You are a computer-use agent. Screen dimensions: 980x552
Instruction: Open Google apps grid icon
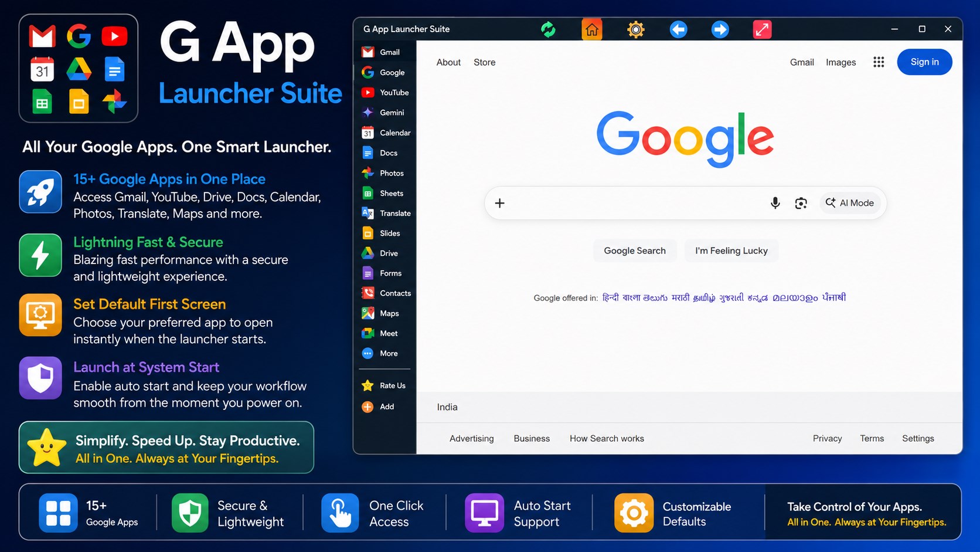pyautogui.click(x=878, y=62)
